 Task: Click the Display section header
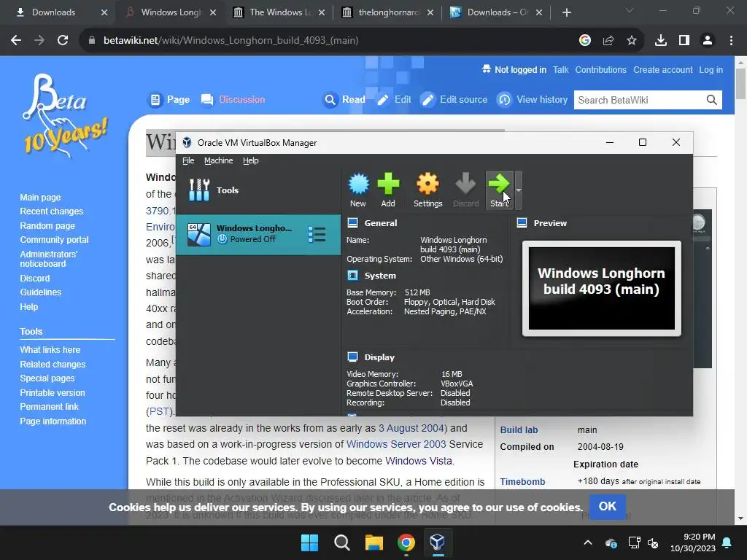(379, 357)
